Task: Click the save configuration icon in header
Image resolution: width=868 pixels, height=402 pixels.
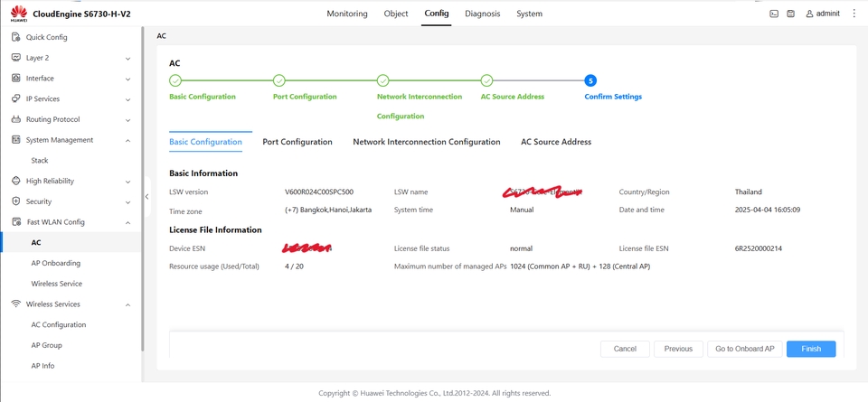Action: tap(791, 14)
